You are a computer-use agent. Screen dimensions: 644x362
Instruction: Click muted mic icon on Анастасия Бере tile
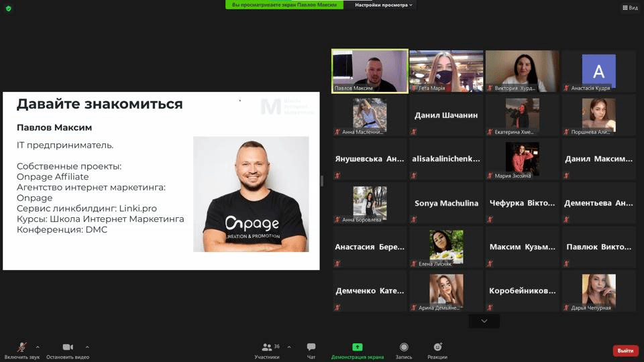(x=337, y=263)
